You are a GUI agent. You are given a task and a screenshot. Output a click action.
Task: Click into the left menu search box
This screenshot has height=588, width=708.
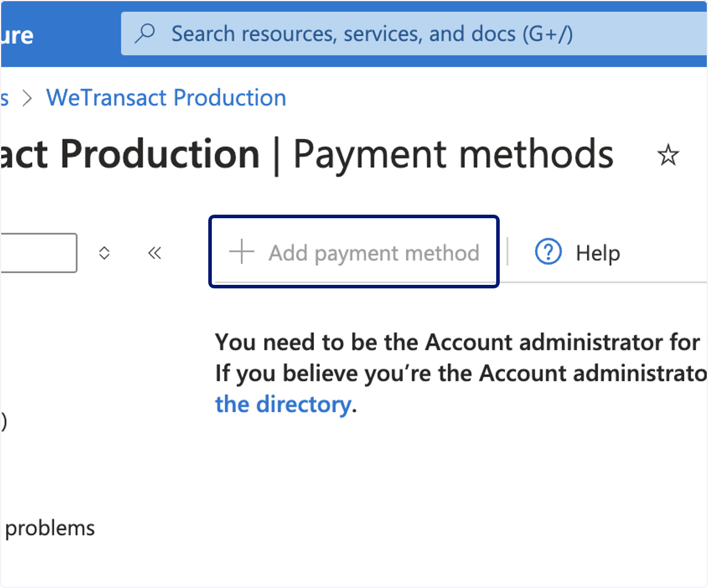[38, 253]
